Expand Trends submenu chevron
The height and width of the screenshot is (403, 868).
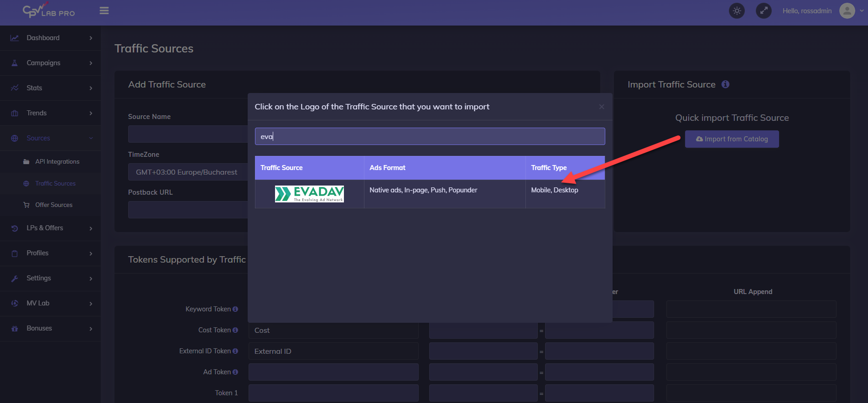91,113
